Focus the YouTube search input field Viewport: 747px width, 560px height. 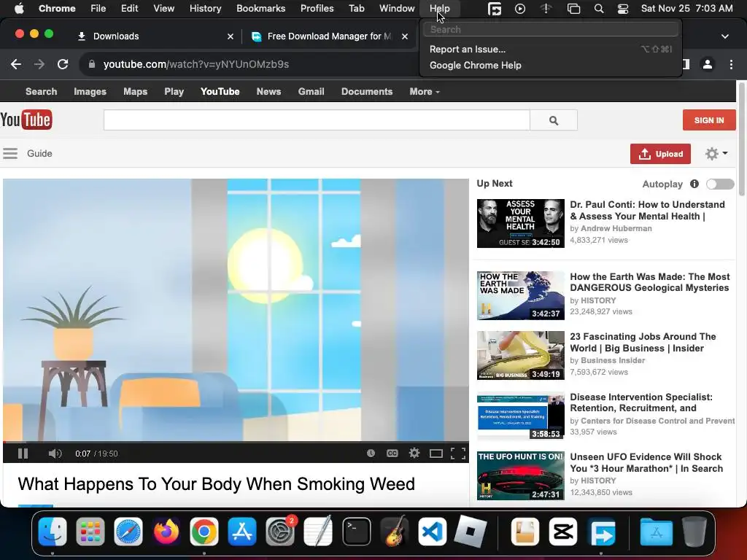point(317,120)
